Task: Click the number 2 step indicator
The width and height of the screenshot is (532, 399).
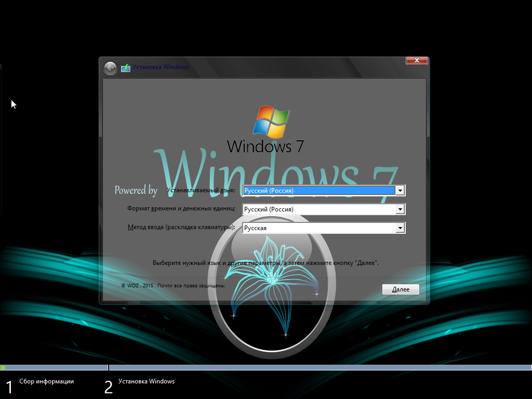Action: [x=108, y=387]
